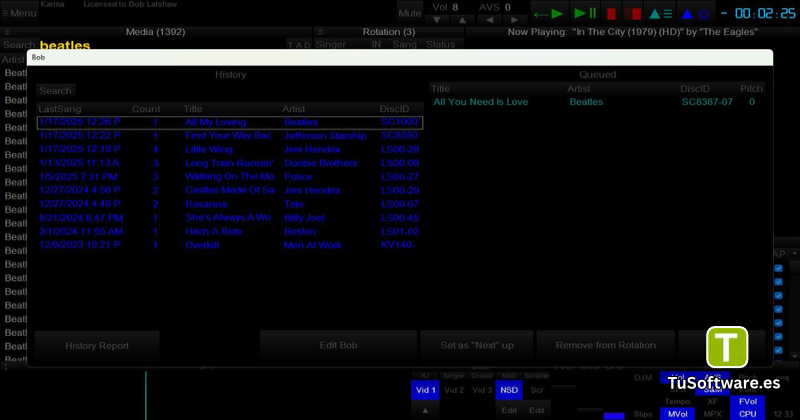Click the Queued Pitch column header

tap(751, 88)
